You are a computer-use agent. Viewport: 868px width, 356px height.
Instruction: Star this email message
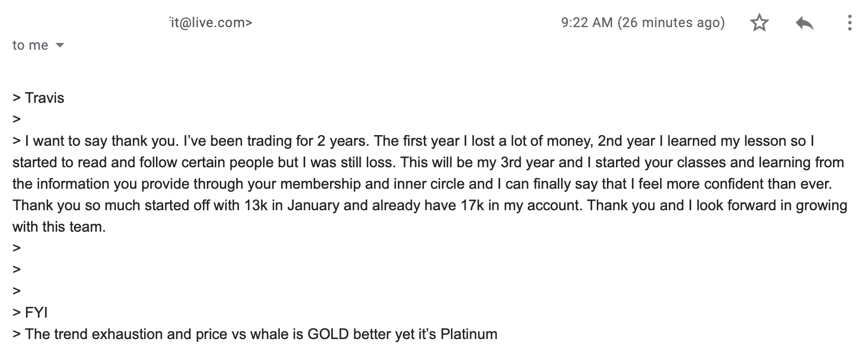(x=759, y=23)
